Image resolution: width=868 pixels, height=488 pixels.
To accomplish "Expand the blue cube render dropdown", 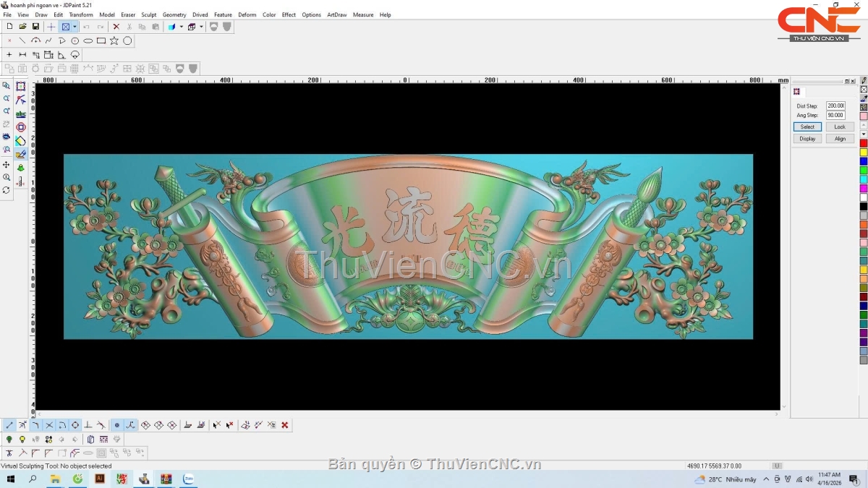I will pos(181,27).
